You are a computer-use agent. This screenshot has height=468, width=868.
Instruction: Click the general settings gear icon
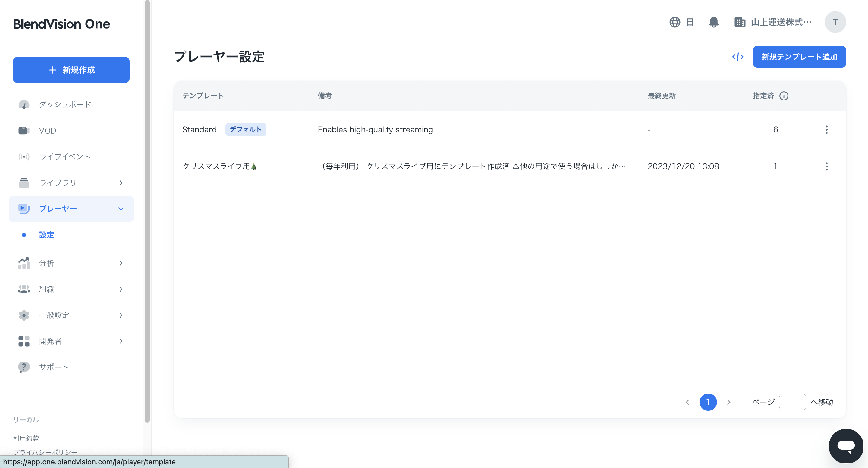click(x=24, y=315)
